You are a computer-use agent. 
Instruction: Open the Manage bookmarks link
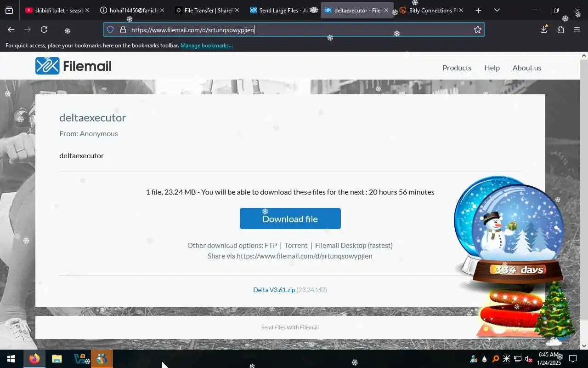pos(207,46)
